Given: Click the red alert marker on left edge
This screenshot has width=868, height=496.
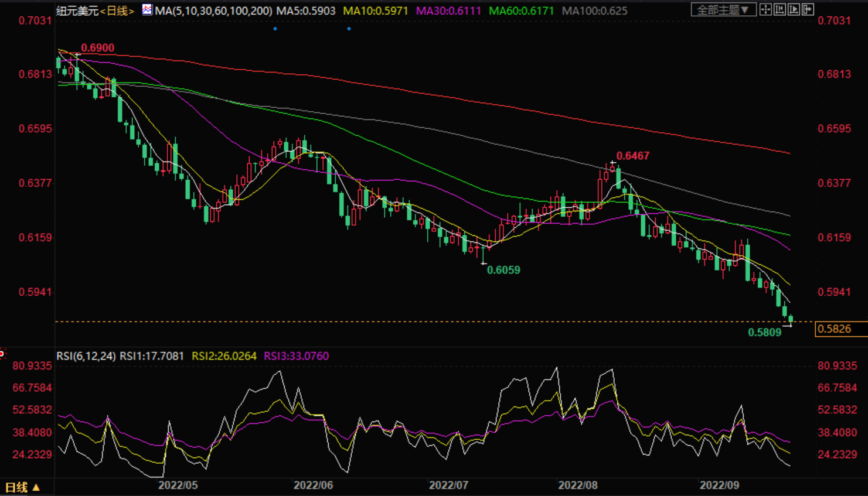Looking at the screenshot, I should (x=2, y=353).
